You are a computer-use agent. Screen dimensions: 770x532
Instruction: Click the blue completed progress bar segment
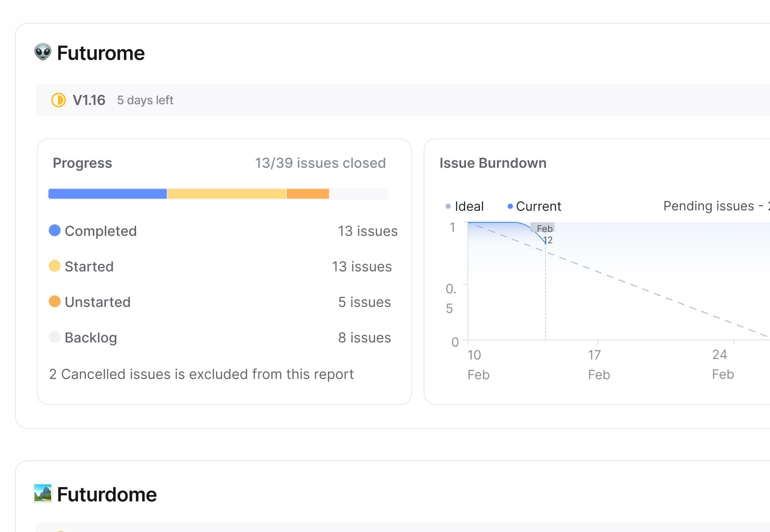(x=107, y=194)
